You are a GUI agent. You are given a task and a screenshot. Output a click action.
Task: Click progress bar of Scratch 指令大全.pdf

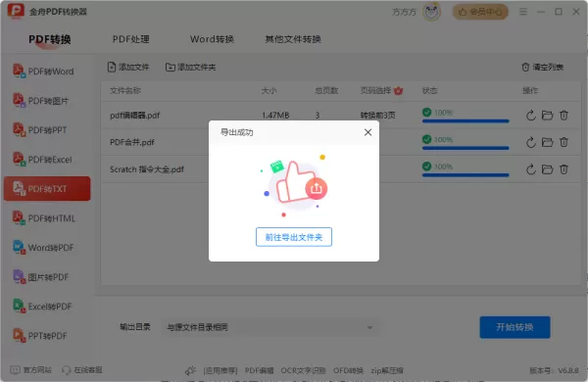pyautogui.click(x=465, y=175)
